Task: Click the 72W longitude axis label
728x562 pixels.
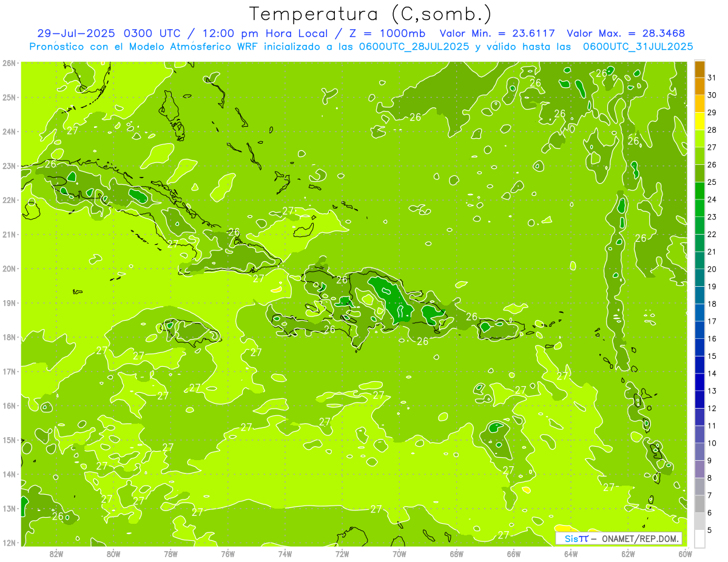Action: pos(342,554)
